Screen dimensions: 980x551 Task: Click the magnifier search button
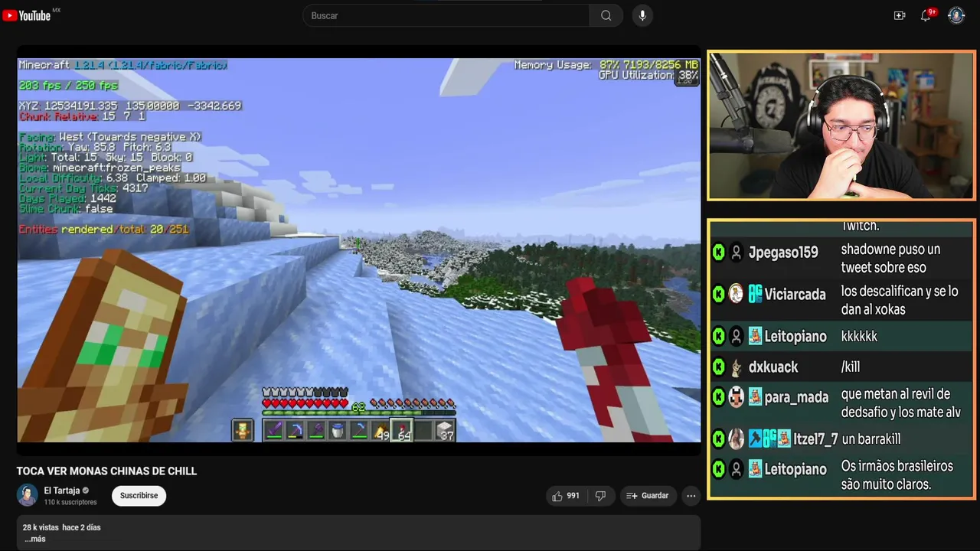[x=606, y=15]
